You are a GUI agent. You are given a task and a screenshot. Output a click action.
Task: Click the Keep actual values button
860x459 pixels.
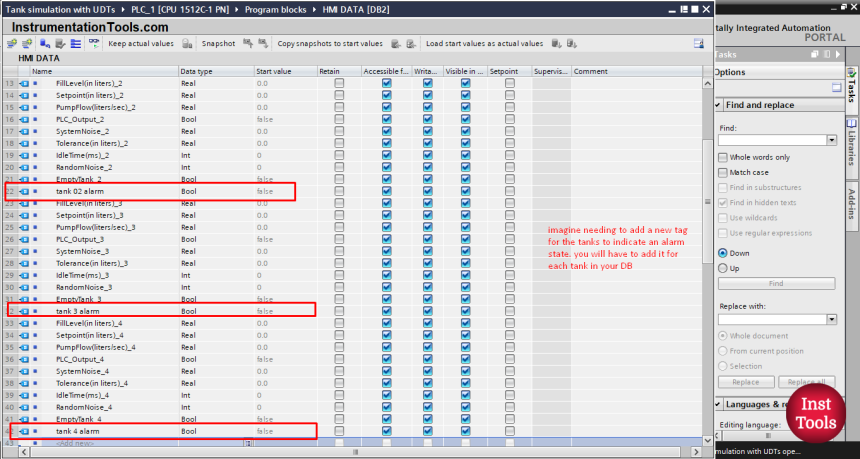(x=140, y=44)
